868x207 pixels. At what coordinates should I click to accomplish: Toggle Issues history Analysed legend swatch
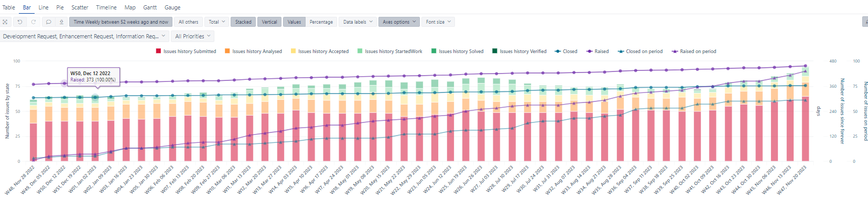(x=227, y=51)
